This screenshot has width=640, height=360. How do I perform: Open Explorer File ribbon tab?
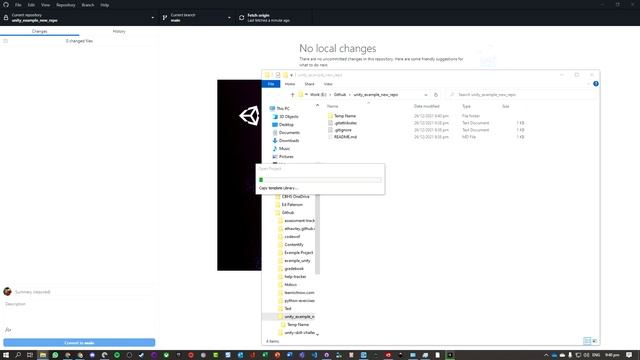tap(271, 84)
